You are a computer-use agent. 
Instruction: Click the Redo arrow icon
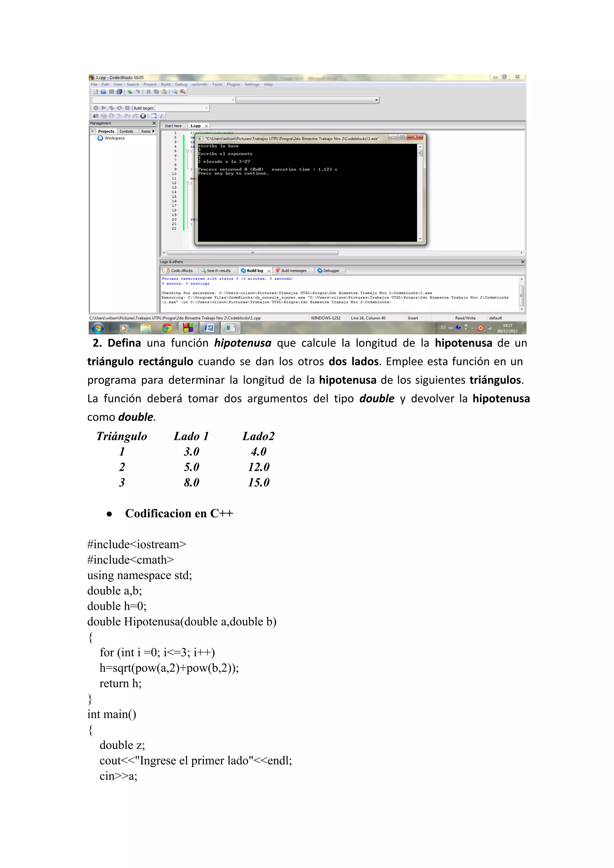click(x=138, y=91)
